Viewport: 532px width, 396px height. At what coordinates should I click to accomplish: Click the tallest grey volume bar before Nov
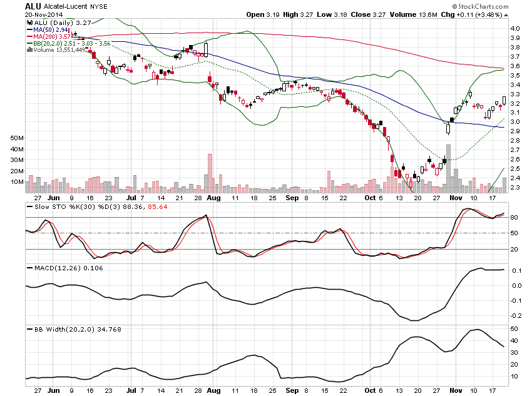point(448,169)
